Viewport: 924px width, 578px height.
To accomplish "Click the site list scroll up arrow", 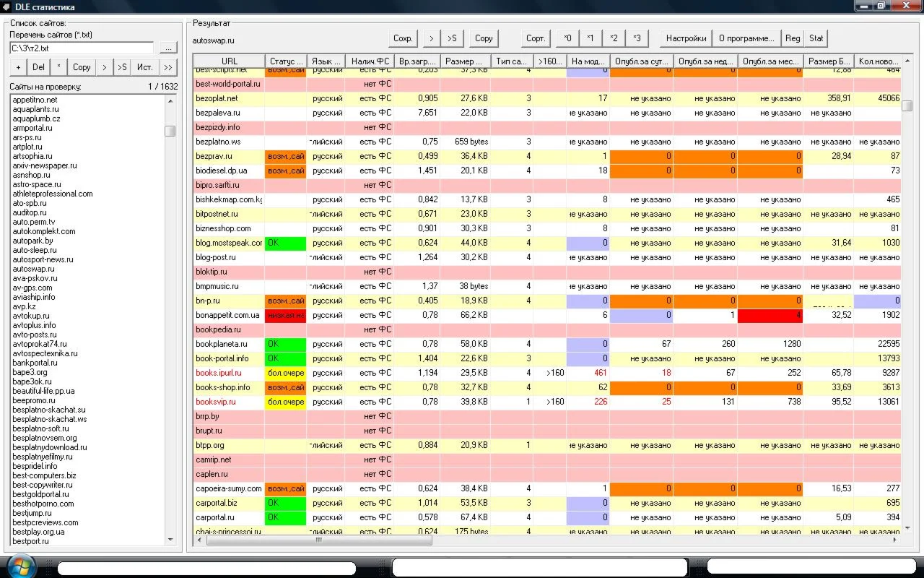I will coord(170,100).
